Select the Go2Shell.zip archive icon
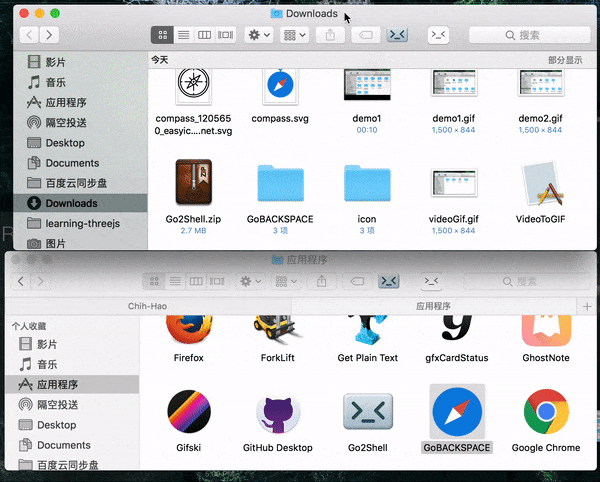Viewport: 600px width, 482px height. [x=194, y=182]
